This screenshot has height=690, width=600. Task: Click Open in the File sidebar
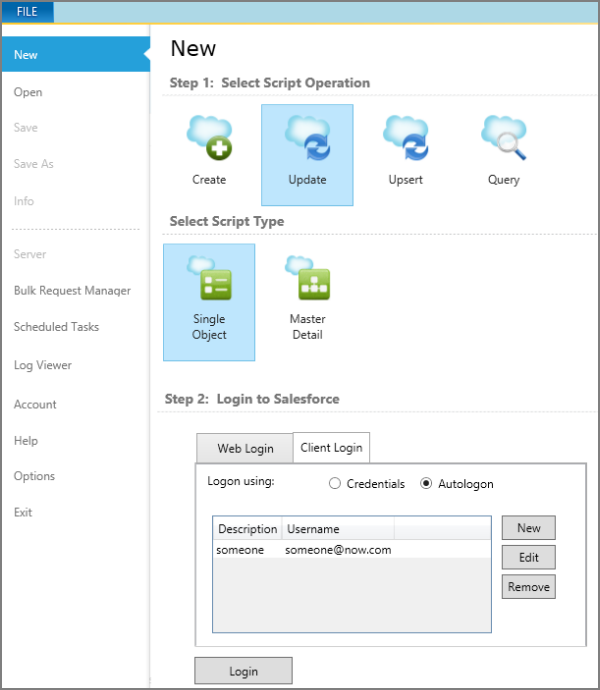[28, 92]
